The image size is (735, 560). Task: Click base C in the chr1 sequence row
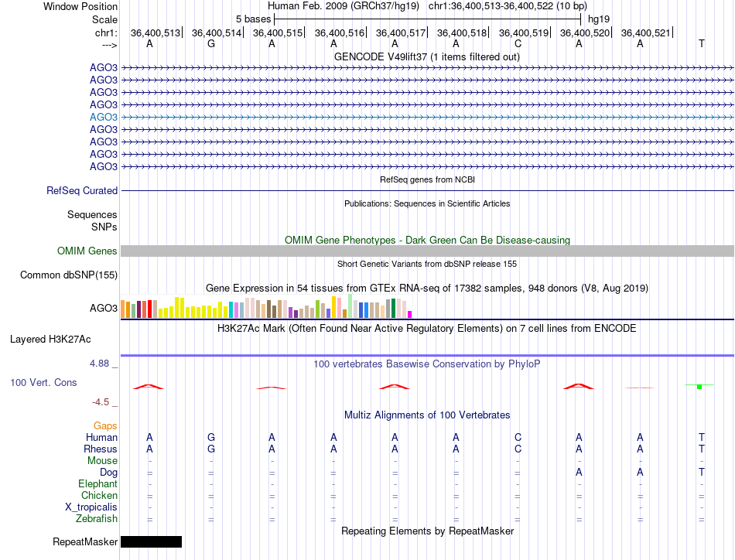(518, 43)
